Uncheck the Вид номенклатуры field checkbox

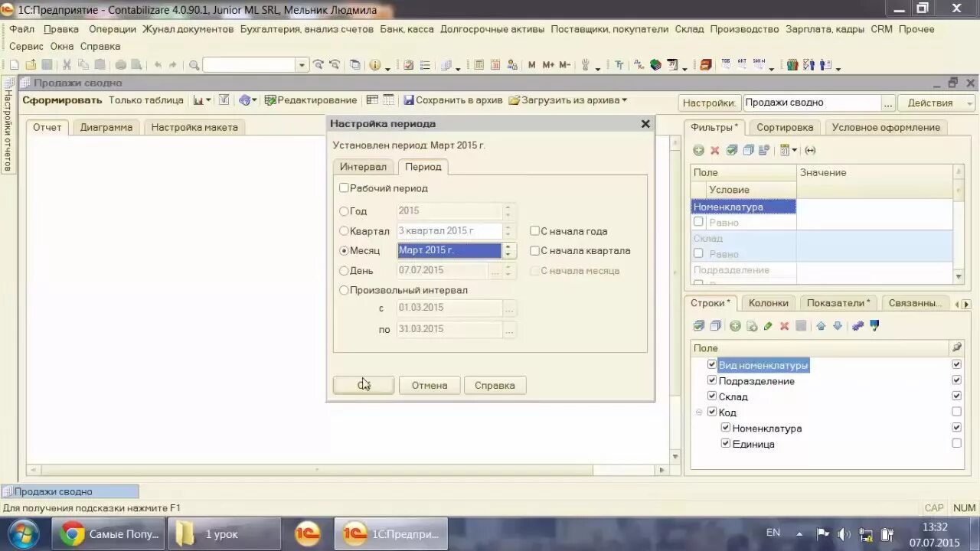coord(712,365)
